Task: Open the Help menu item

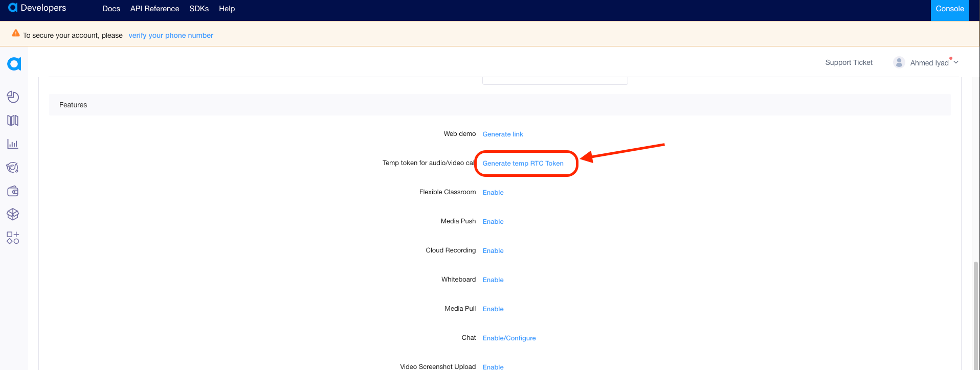Action: 227,9
